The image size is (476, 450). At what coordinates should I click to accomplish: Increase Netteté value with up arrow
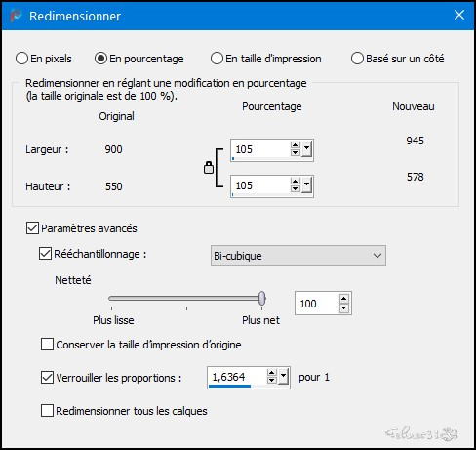[344, 299]
